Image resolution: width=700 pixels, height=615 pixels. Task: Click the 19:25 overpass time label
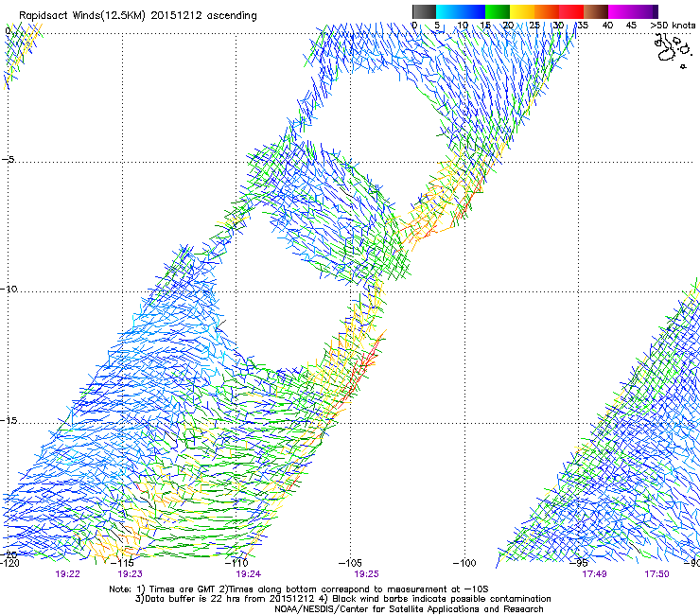click(366, 574)
